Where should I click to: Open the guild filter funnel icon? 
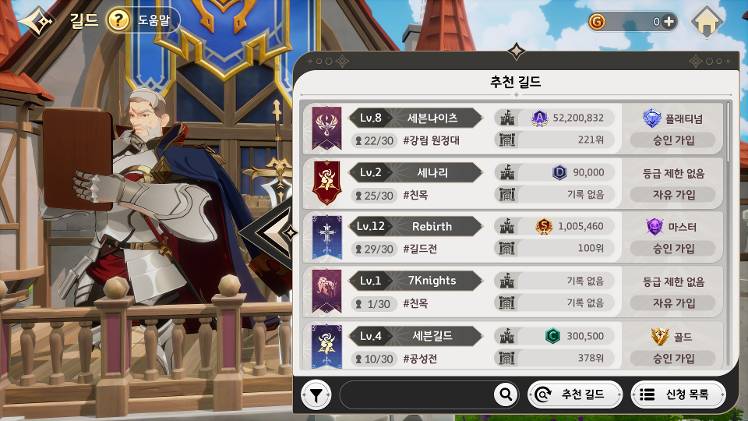pyautogui.click(x=316, y=395)
